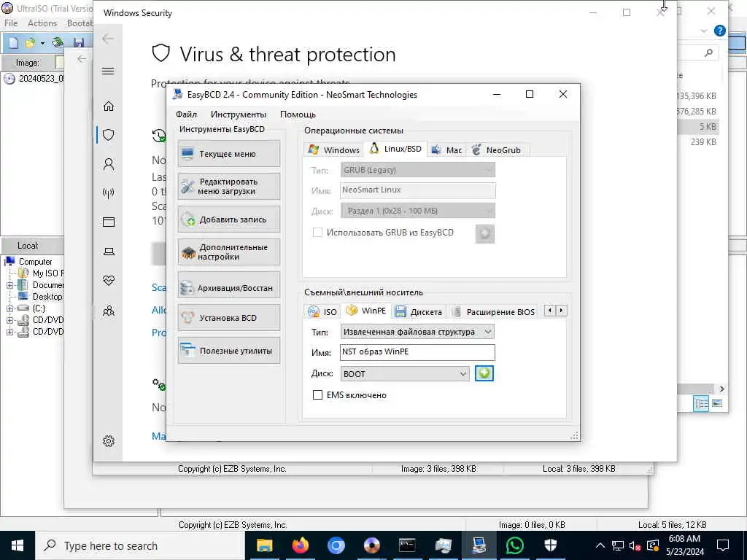Open the Windows Security hamburger menu

[x=108, y=71]
